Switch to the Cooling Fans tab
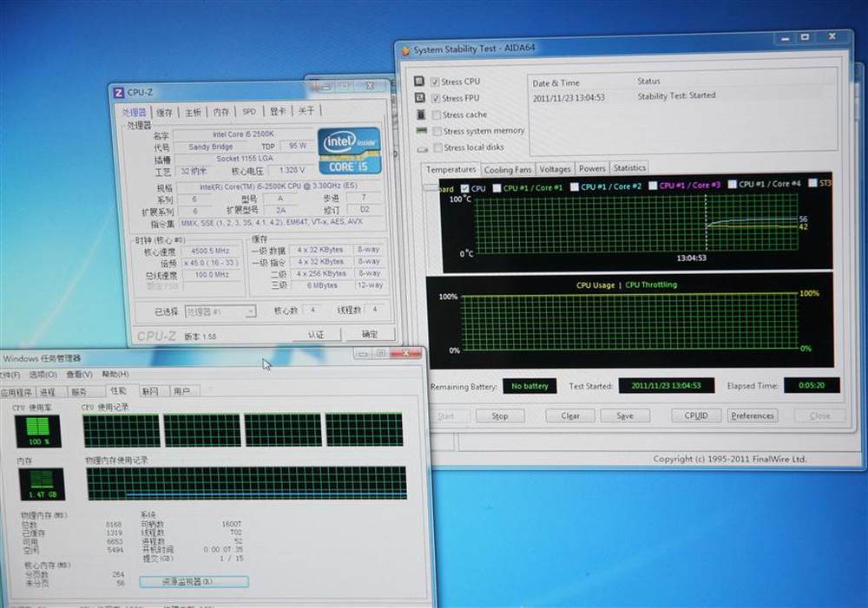Image resolution: width=868 pixels, height=608 pixels. (x=508, y=170)
